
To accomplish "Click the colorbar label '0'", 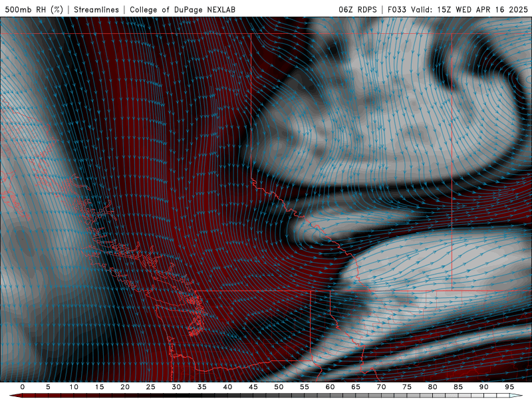I will coord(23,387).
